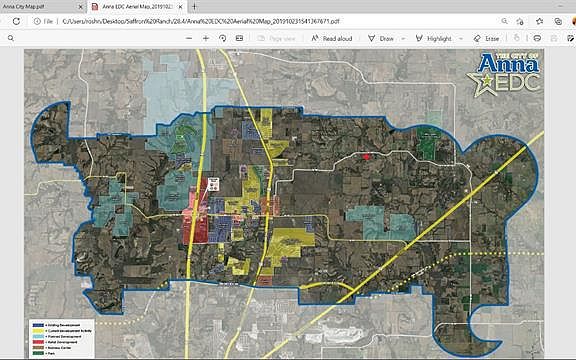Activate the Highlight tool

[433, 38]
